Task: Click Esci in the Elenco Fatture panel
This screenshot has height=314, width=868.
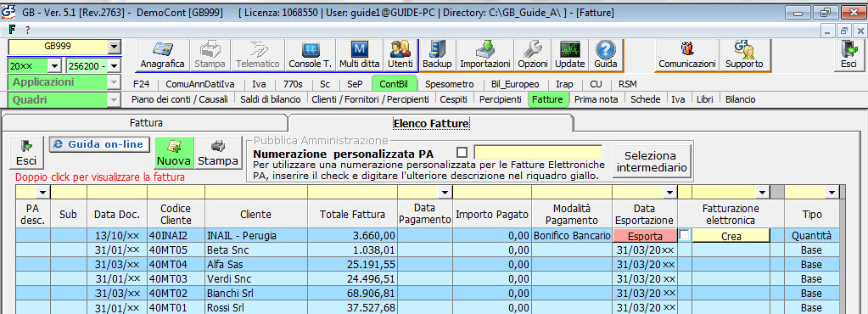Action: point(26,153)
